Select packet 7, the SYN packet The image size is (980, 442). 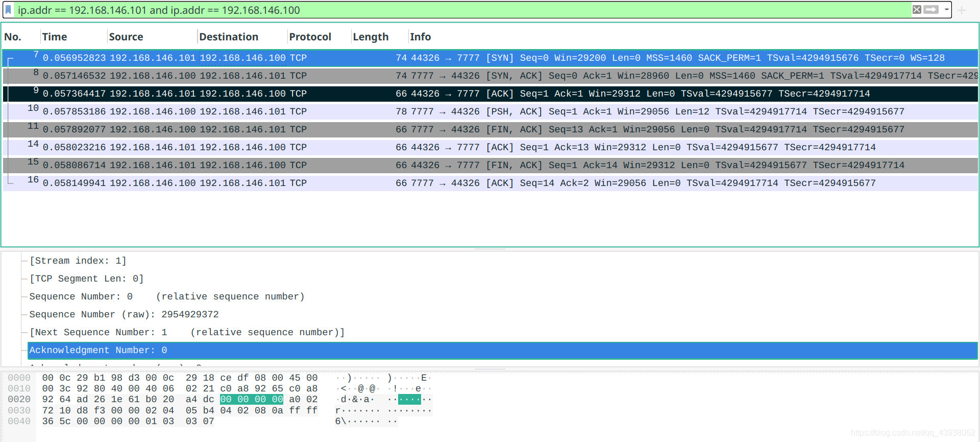490,58
